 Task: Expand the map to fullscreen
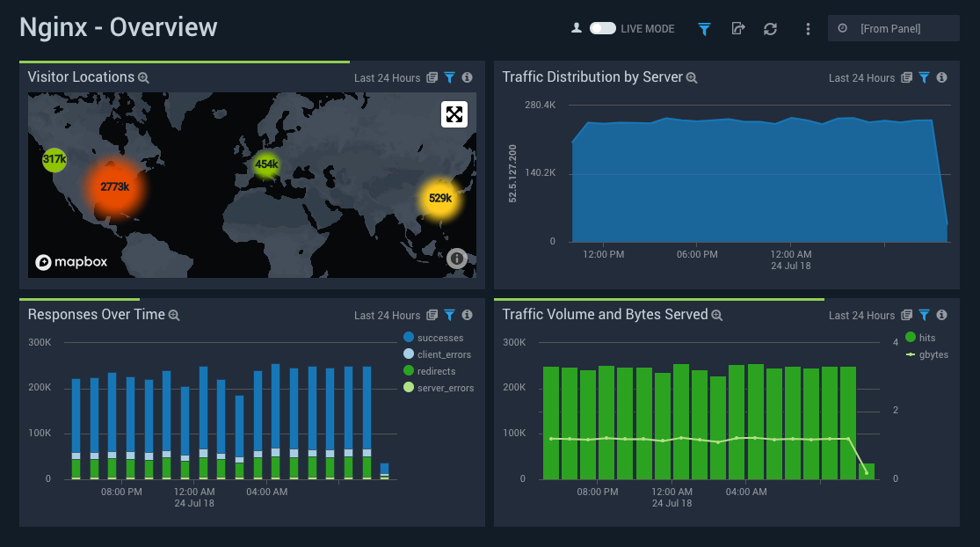click(454, 114)
